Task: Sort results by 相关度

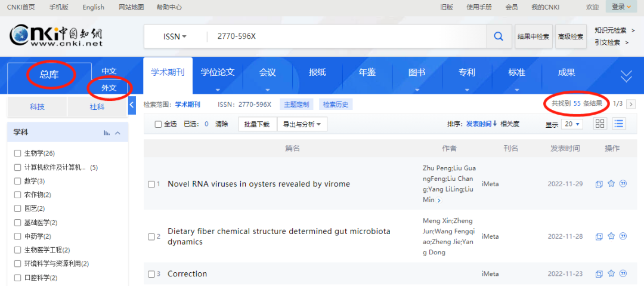Action: click(510, 124)
